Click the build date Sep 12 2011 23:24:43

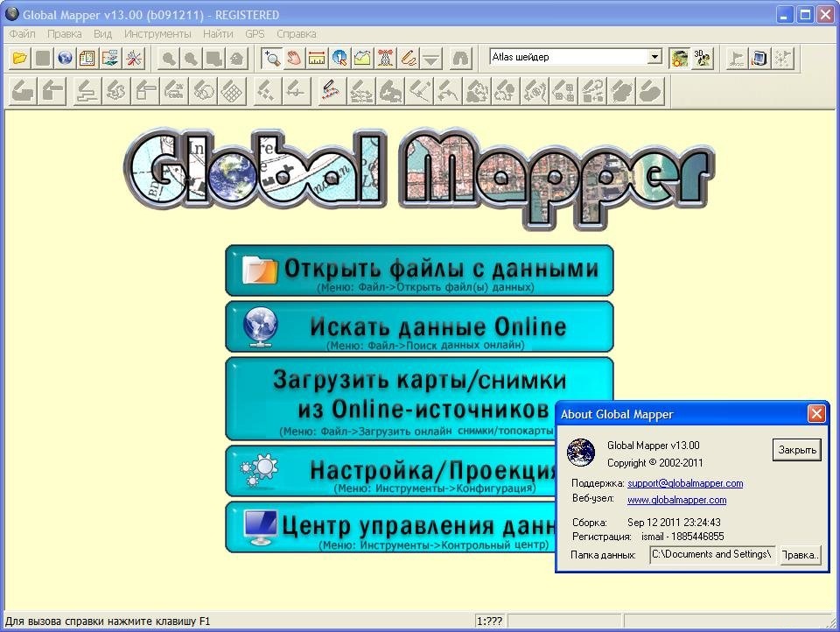coord(674,522)
